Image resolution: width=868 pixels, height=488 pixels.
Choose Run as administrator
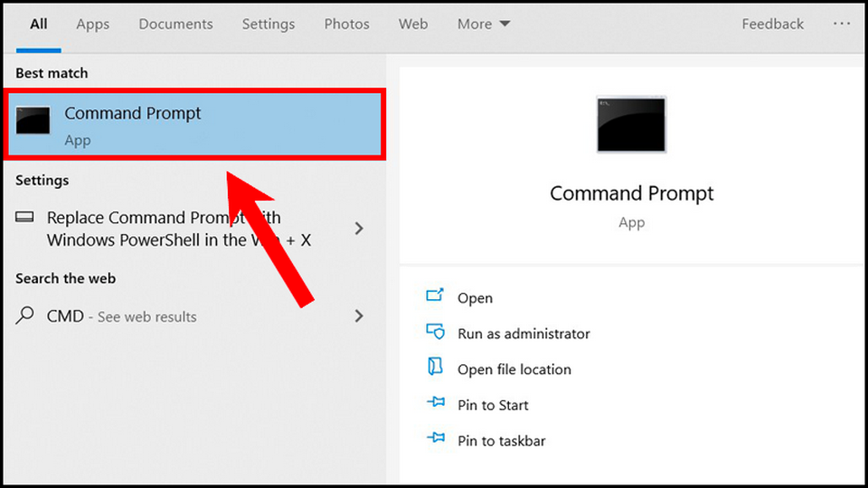coord(524,333)
